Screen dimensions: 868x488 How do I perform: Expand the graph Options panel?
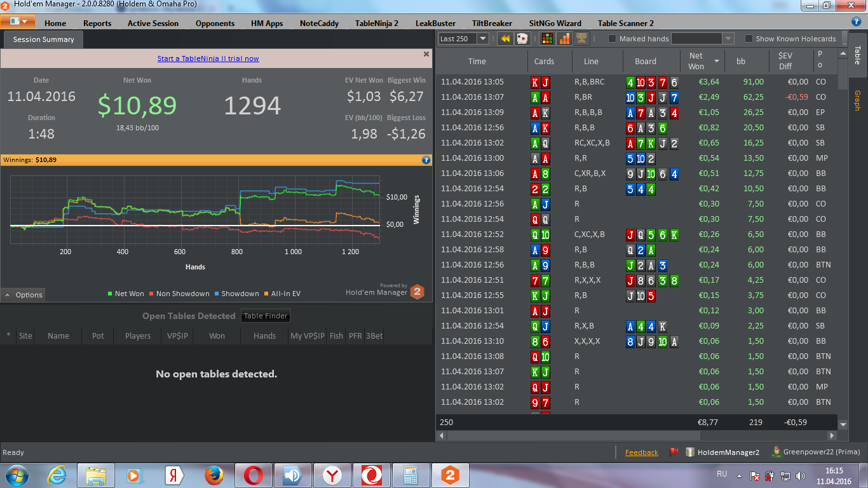tap(23, 295)
